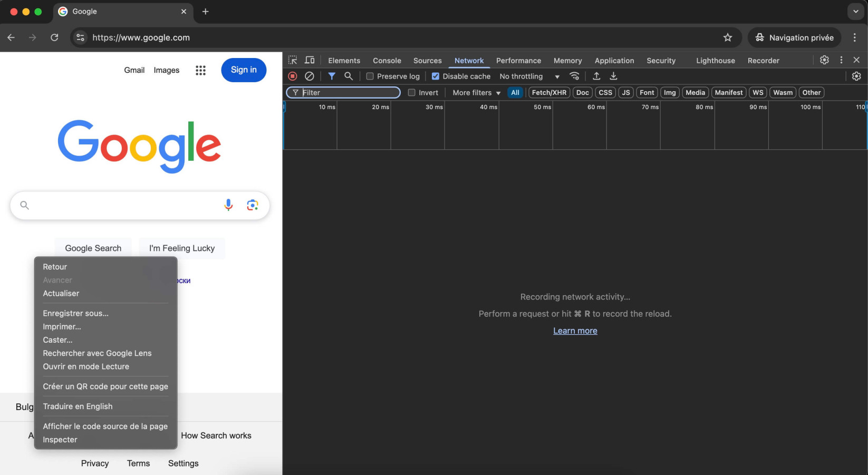The width and height of the screenshot is (868, 475).
Task: Select Afficher le code source de la page
Action: click(x=105, y=426)
